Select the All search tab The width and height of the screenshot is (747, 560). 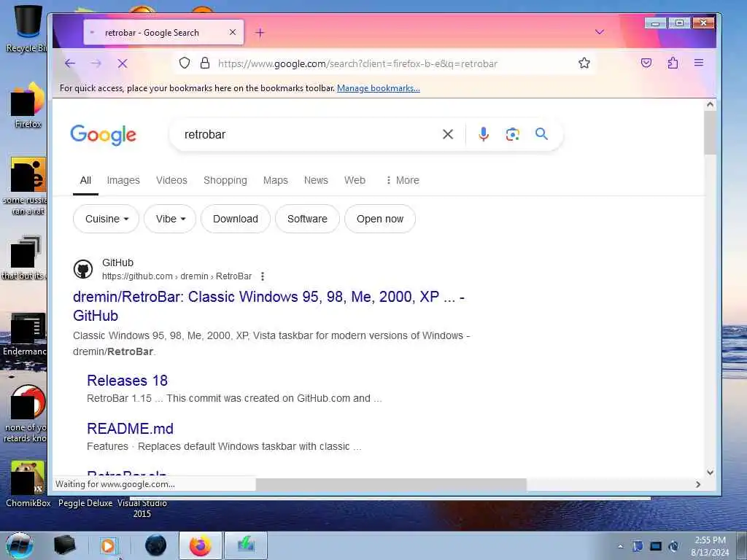(x=86, y=181)
